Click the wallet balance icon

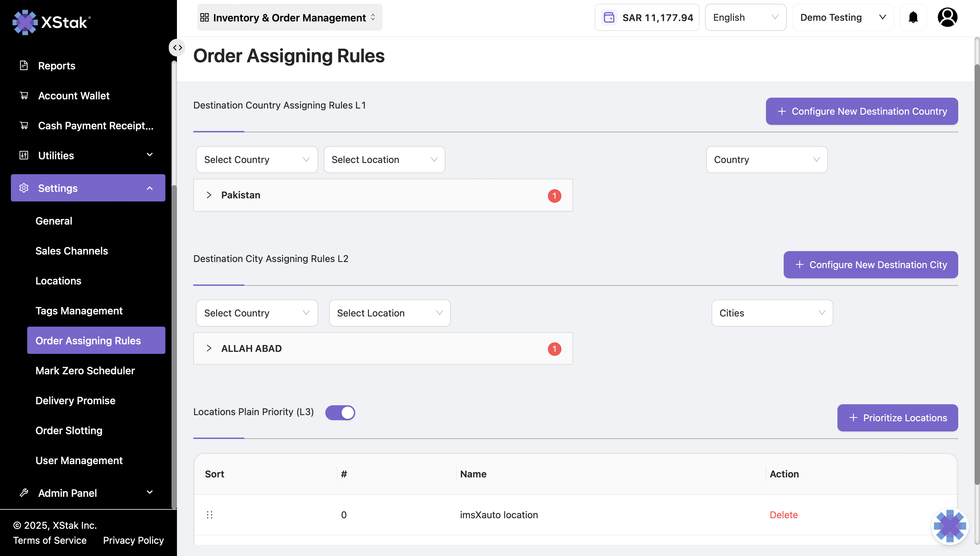pyautogui.click(x=609, y=18)
